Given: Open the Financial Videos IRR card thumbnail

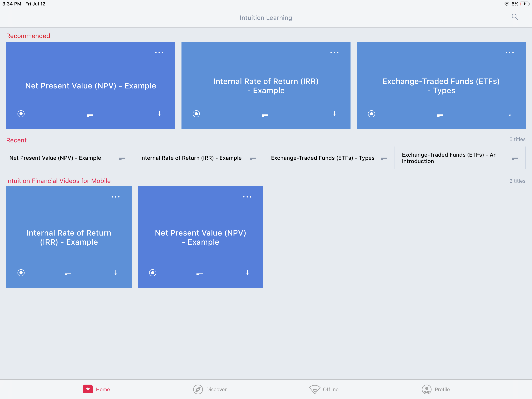Looking at the screenshot, I should [x=69, y=237].
